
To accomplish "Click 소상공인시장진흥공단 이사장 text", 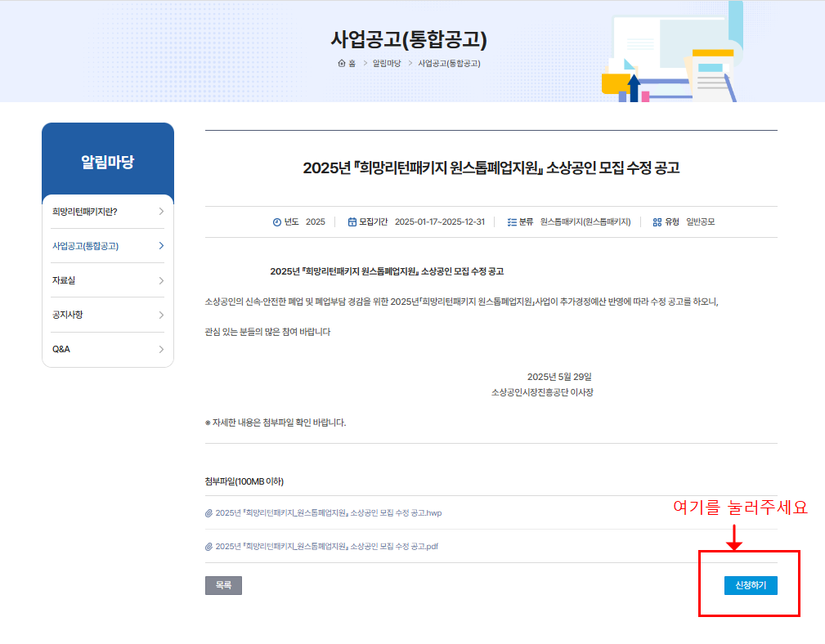I will (x=542, y=392).
